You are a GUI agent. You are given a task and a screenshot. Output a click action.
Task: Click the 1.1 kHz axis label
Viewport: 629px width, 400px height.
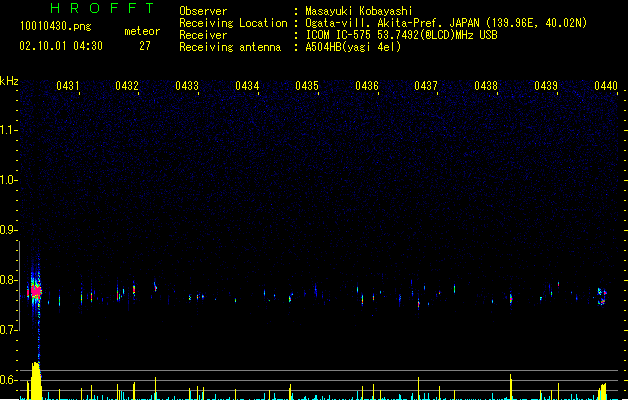[x=8, y=130]
